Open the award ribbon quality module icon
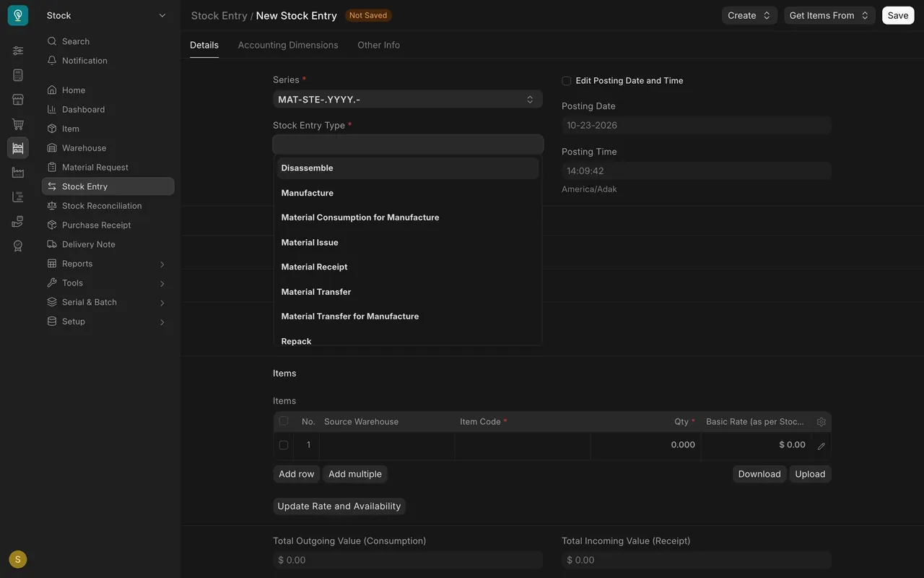924x578 pixels. click(18, 246)
